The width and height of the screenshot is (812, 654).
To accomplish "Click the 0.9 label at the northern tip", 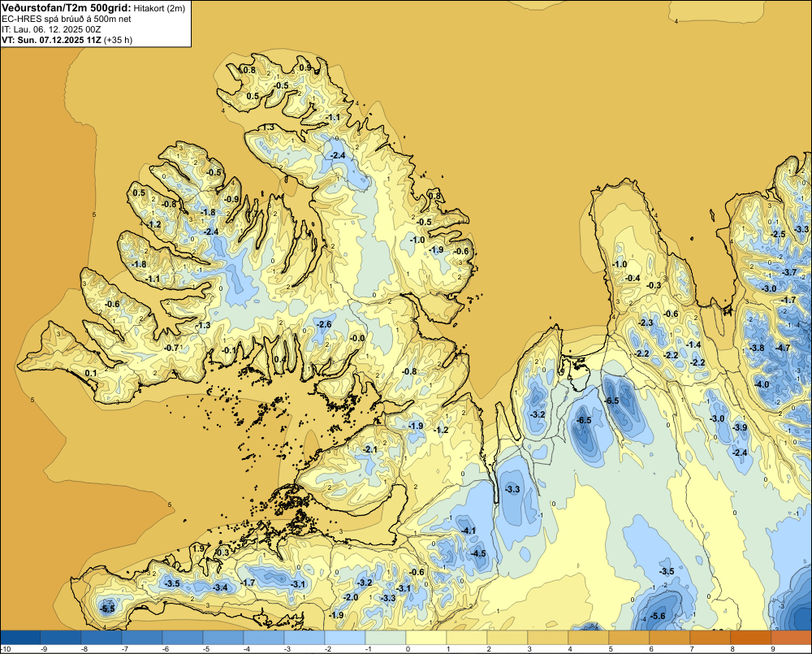I will pyautogui.click(x=305, y=67).
